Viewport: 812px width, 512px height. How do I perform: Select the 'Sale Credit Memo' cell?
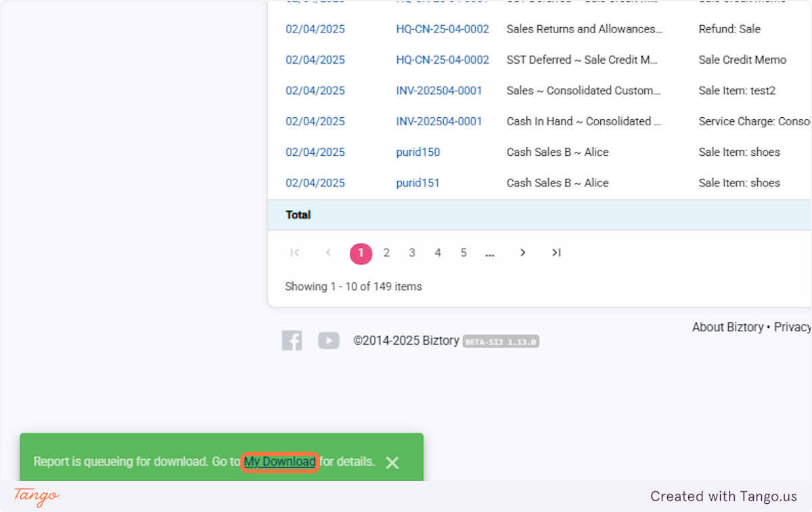[x=742, y=60]
